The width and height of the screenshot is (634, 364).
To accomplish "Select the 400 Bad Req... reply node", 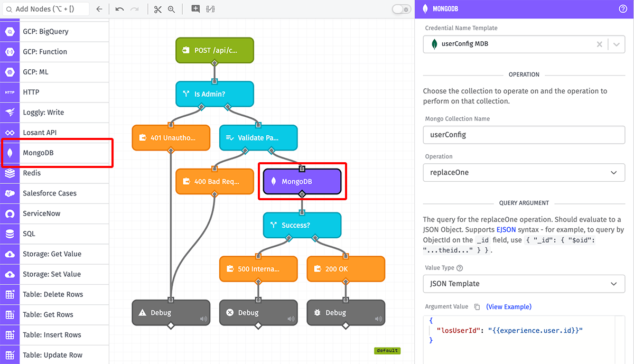I will click(x=215, y=181).
